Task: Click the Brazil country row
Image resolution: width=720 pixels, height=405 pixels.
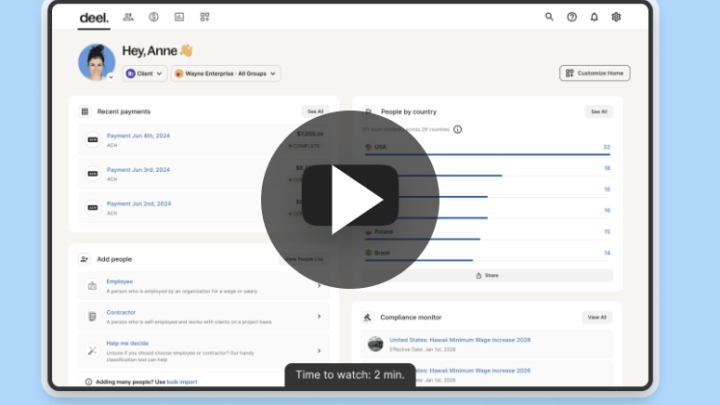Action: [487, 255]
